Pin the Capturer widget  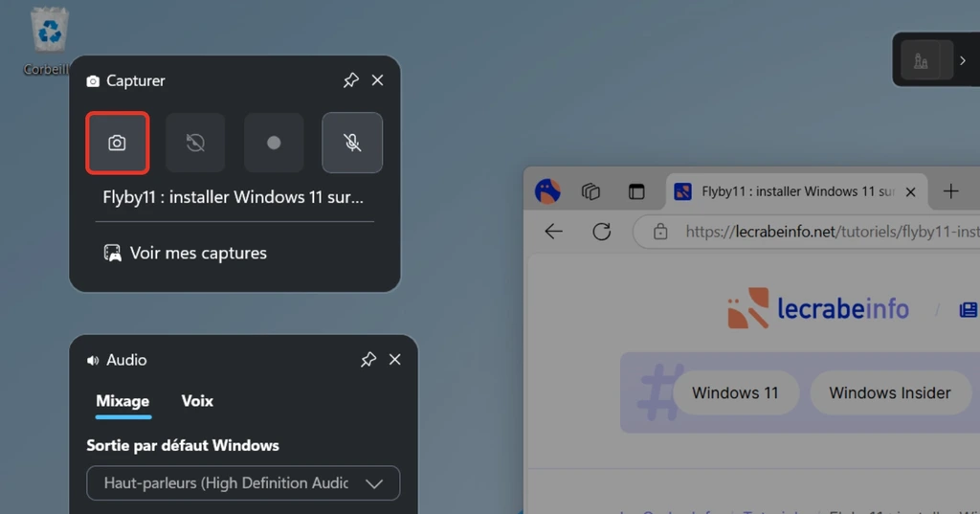click(350, 80)
